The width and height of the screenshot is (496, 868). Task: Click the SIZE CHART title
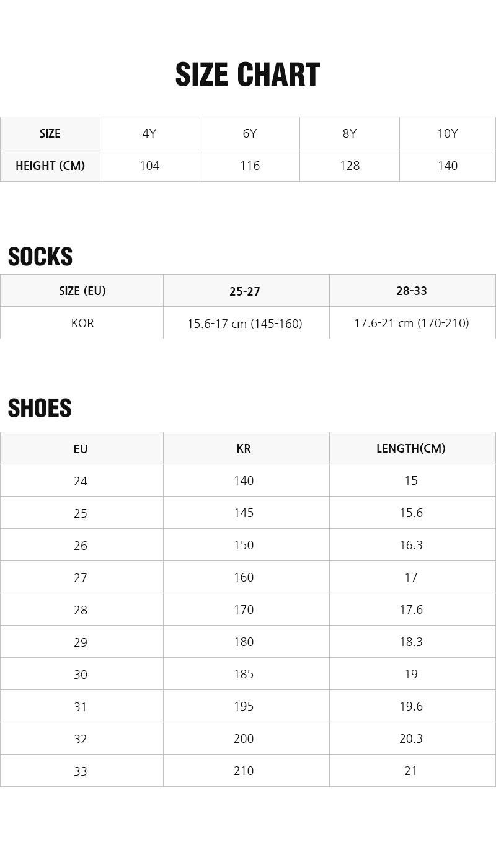[247, 74]
